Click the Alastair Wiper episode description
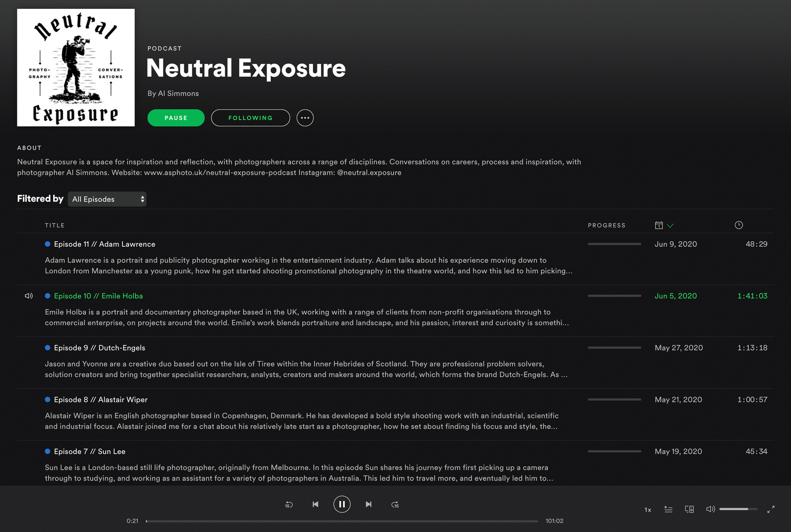 click(302, 421)
